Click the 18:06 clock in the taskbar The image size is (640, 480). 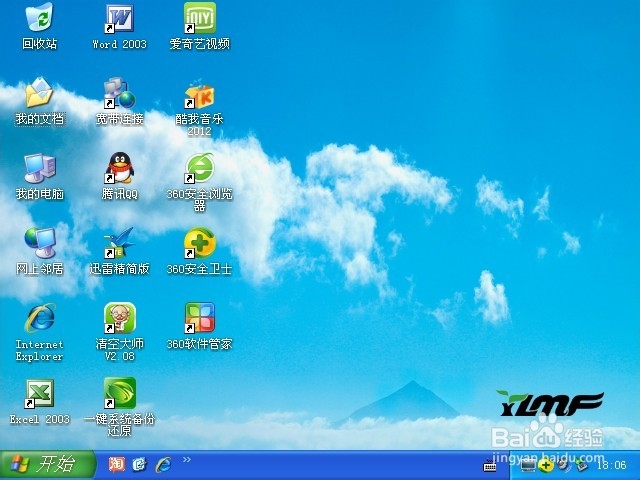click(611, 465)
